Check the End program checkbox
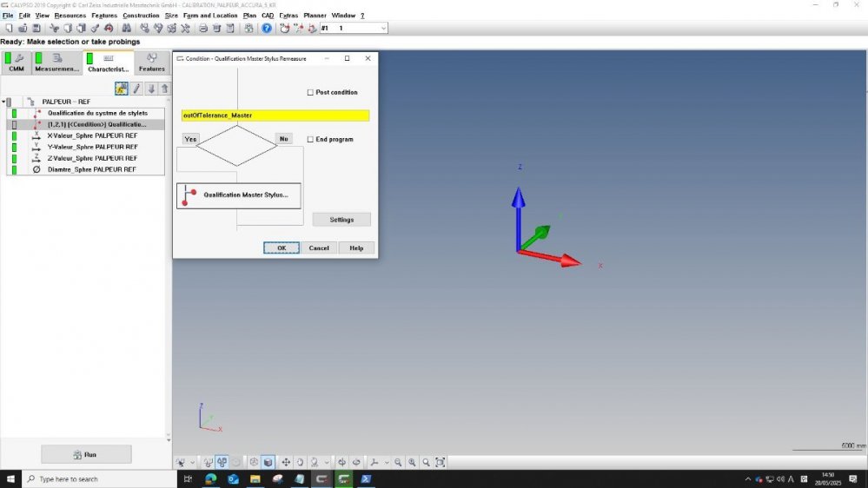Viewport: 868px width, 488px height. tap(310, 139)
